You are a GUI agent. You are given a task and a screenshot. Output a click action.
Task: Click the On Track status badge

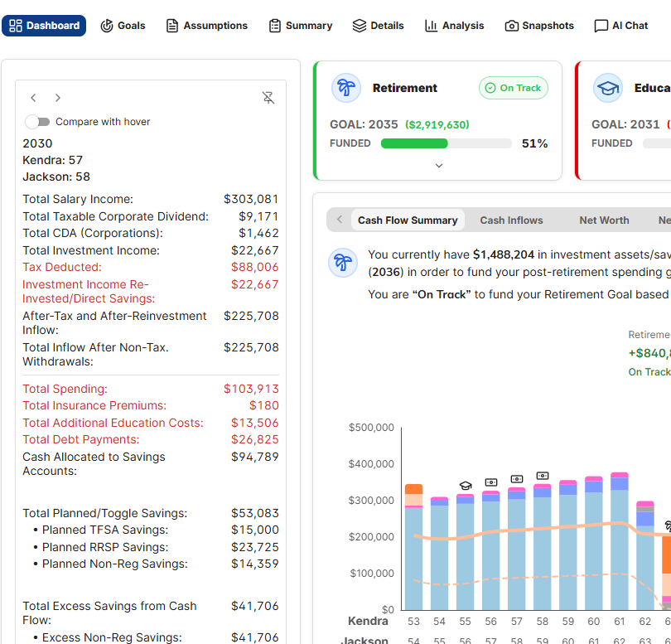point(513,88)
